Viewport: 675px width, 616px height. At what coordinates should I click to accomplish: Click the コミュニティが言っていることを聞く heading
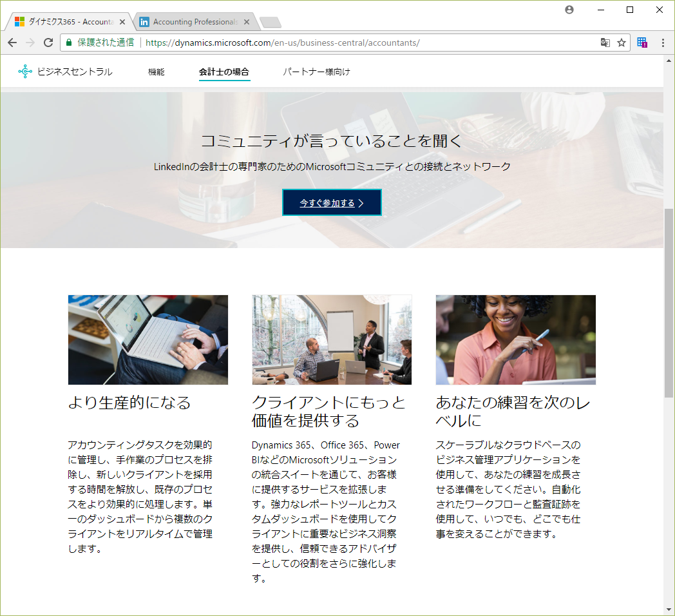(332, 140)
